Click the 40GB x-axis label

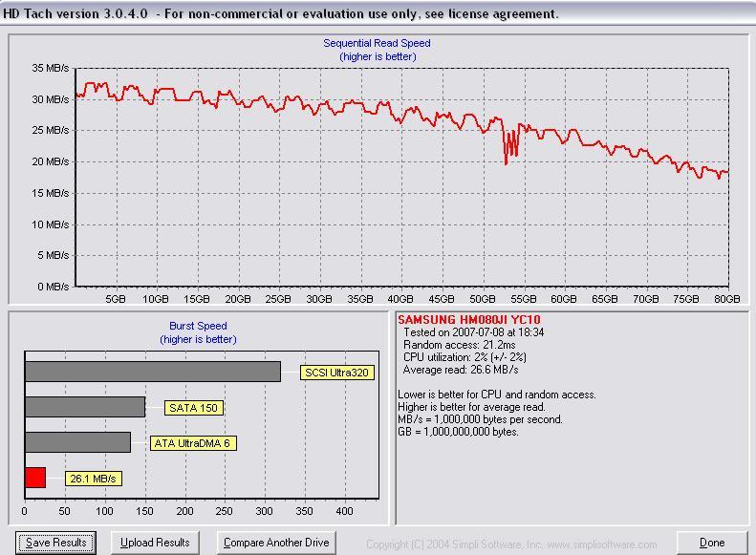tap(400, 299)
